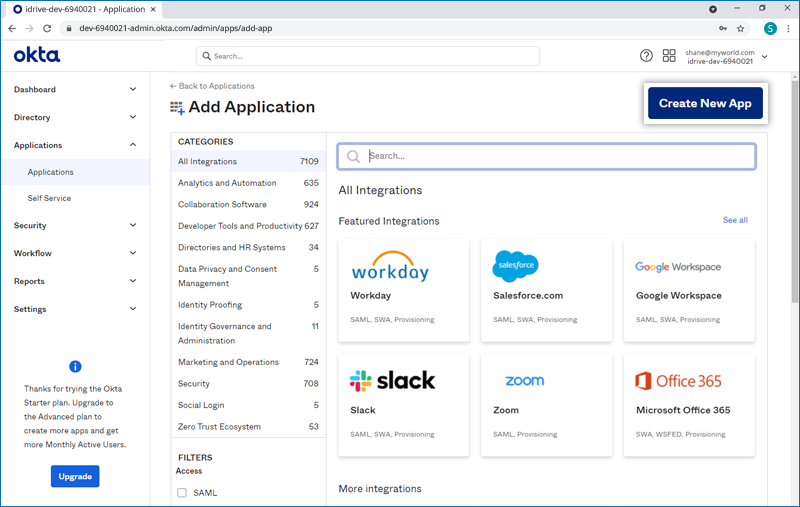Screen dimensions: 800x507
Task: Open the user account dropdown
Action: 765,56
